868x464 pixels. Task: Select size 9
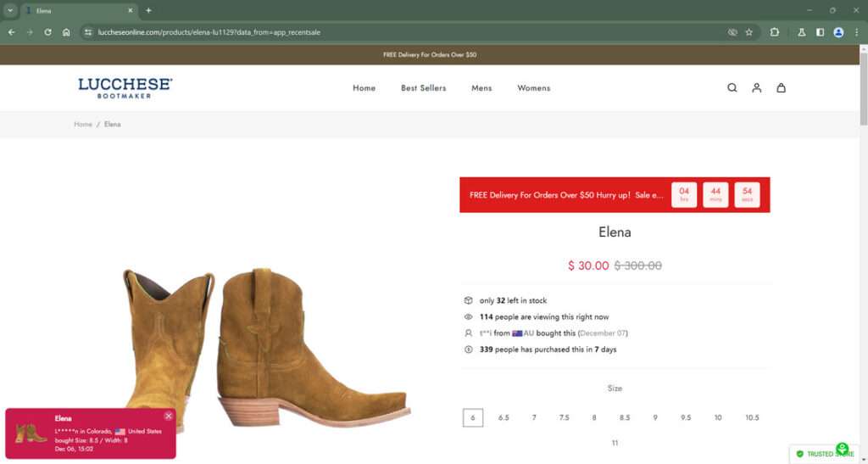[x=655, y=417]
